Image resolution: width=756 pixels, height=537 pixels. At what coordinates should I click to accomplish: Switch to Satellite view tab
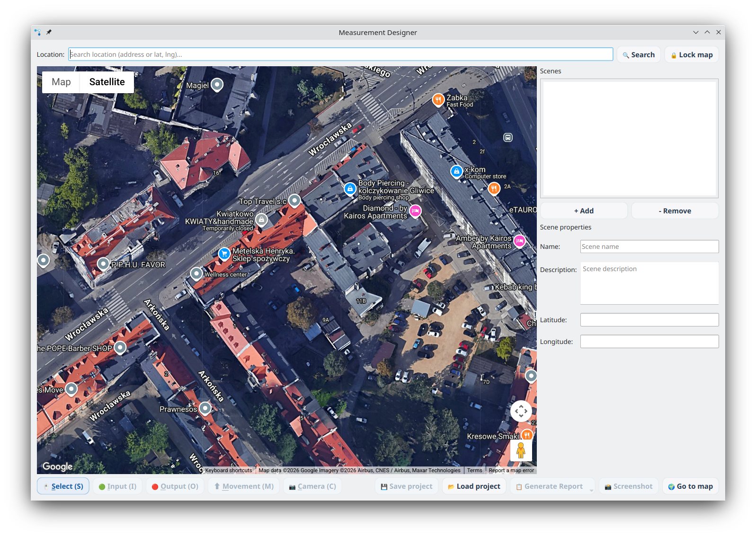(107, 82)
